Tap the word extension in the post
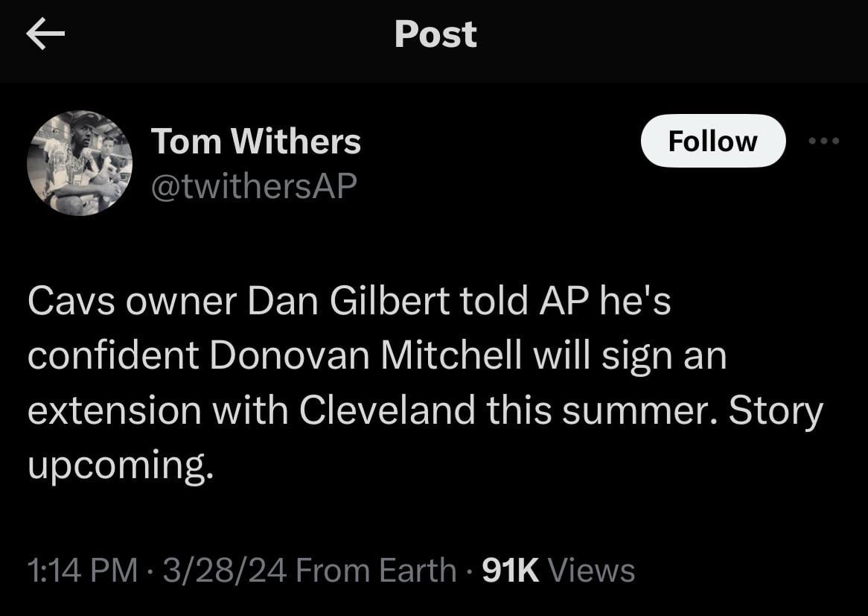868x616 pixels. [x=115, y=411]
